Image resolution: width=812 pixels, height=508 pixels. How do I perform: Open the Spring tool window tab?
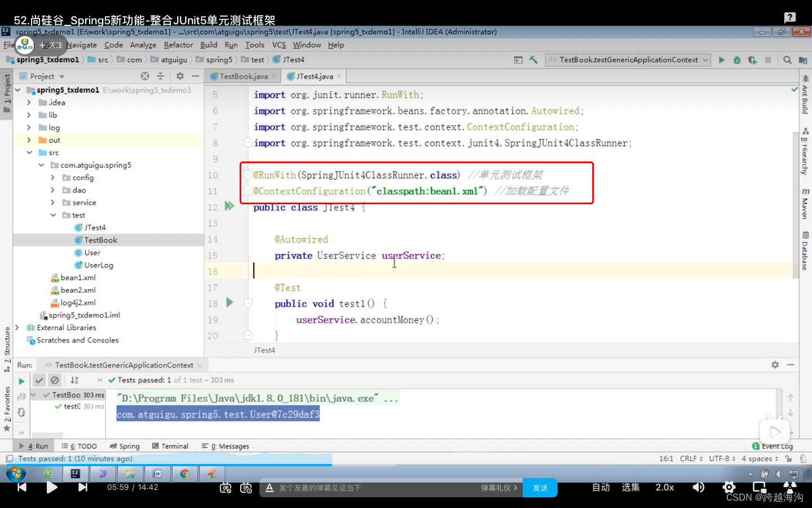point(125,446)
